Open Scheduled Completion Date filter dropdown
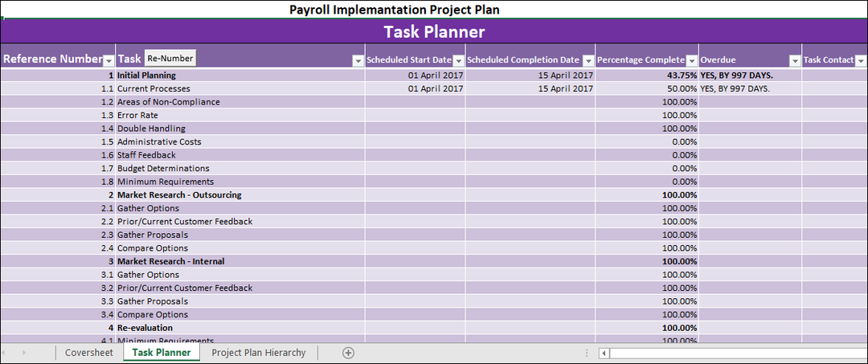Viewport: 868px width, 364px height. pos(588,61)
